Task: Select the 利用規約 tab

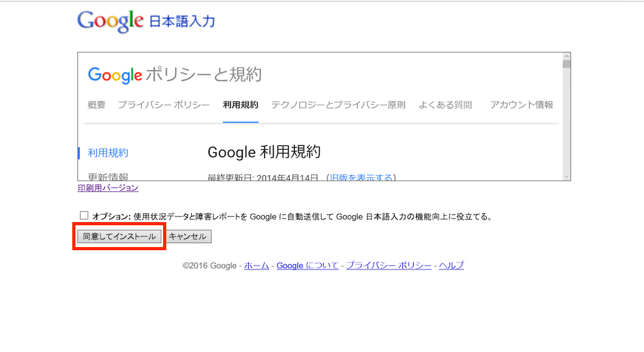Action: (x=240, y=105)
